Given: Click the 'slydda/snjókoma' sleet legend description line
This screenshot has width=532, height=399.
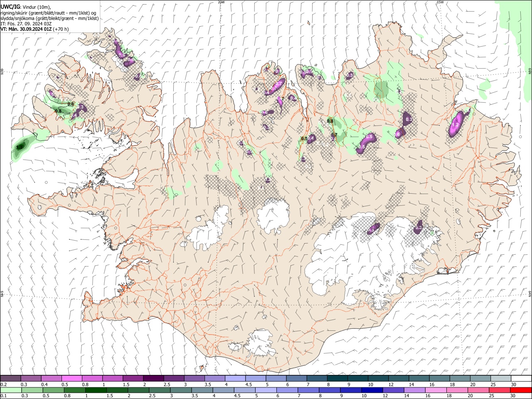Looking at the screenshot, I should click(x=49, y=18).
